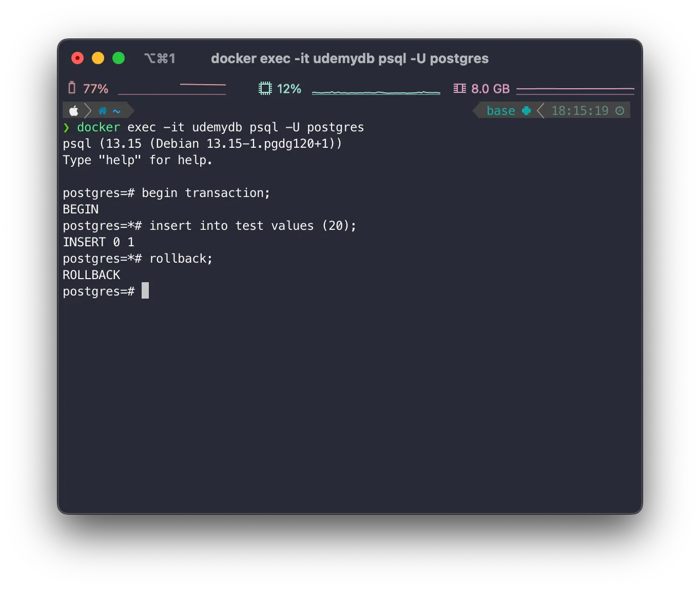Click the green prompt arrow symbol

pos(66,127)
